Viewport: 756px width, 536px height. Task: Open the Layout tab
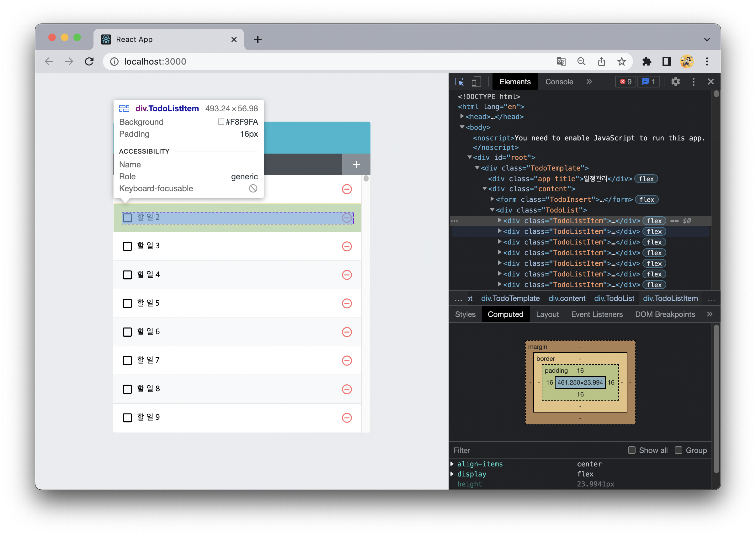coord(547,314)
